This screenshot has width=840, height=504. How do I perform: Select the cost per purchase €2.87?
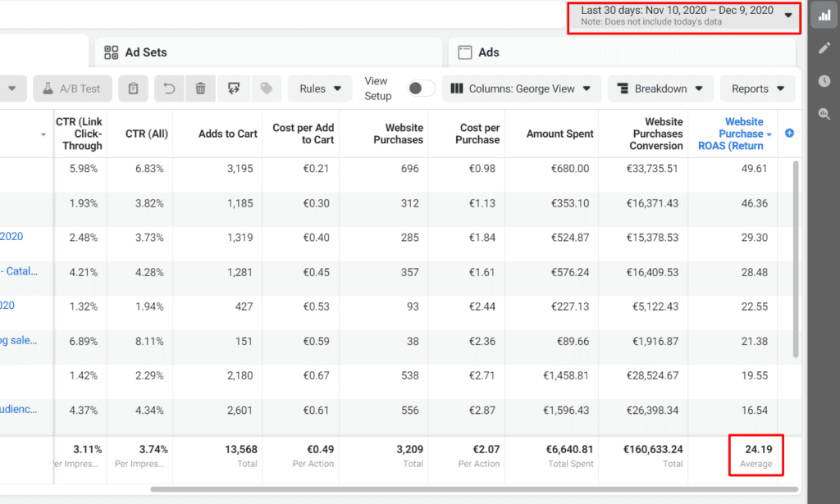coord(482,411)
